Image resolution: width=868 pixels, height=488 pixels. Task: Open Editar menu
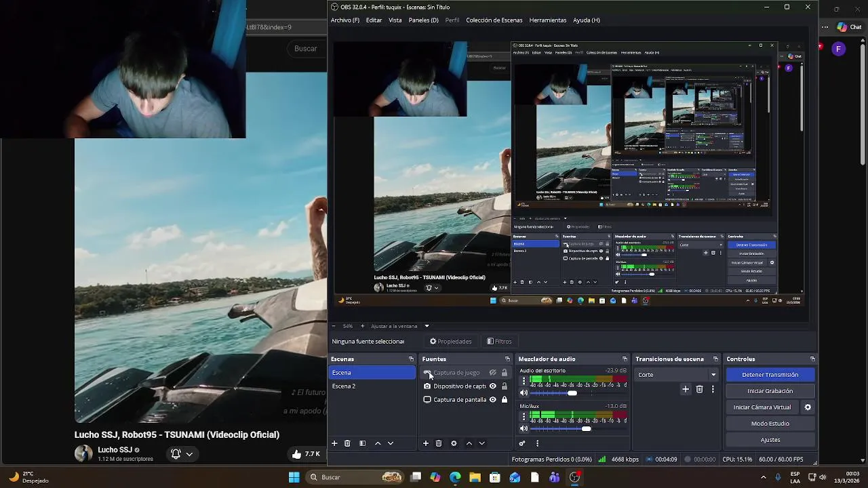pos(374,20)
